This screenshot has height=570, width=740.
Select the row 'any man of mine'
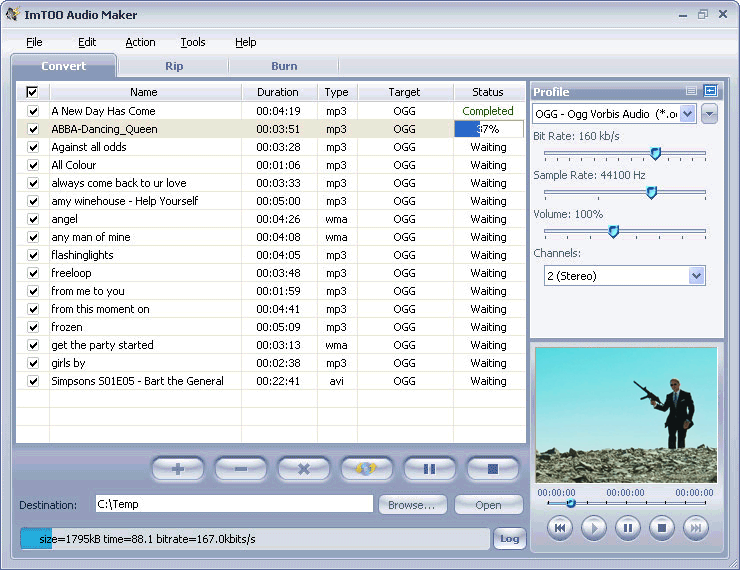(x=271, y=237)
